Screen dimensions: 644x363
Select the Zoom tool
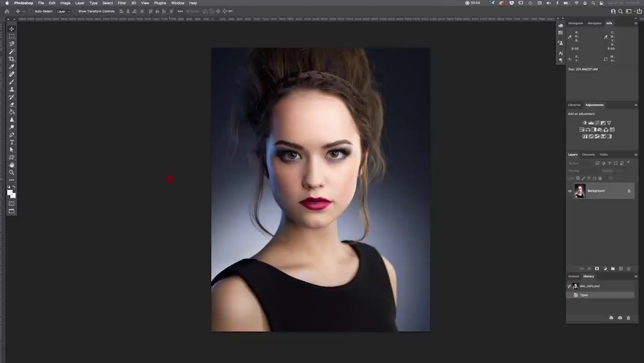[x=12, y=172]
